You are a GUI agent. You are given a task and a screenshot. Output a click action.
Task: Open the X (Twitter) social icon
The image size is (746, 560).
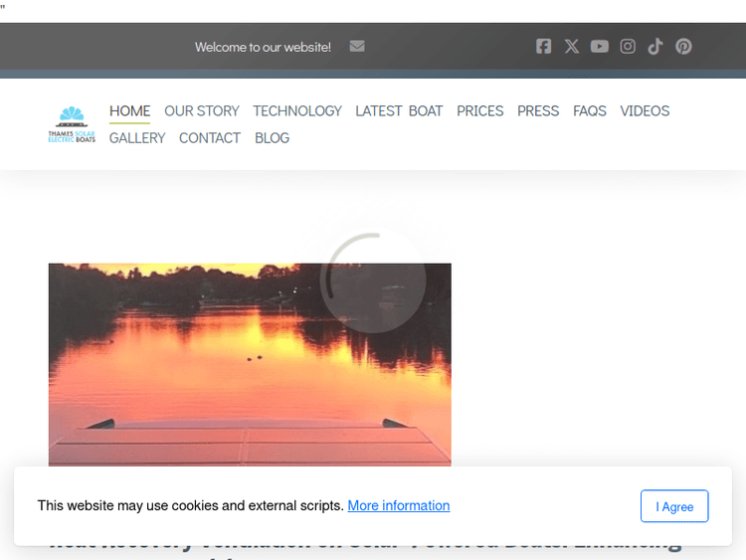point(571,47)
